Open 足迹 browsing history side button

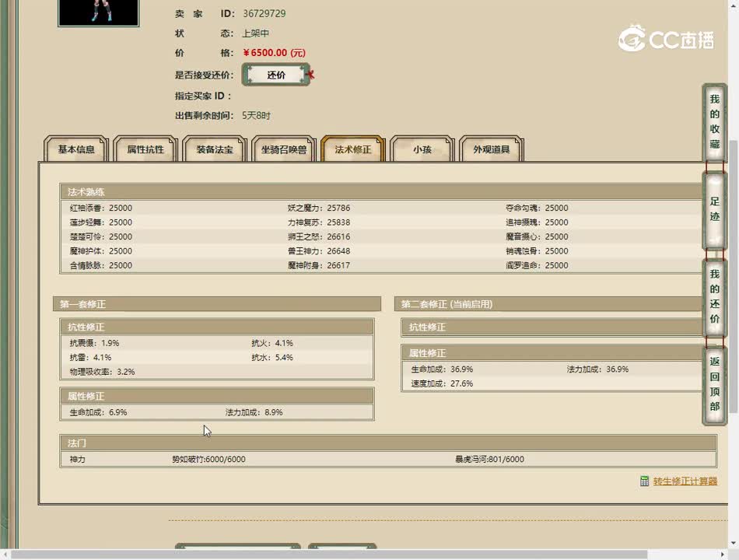[x=714, y=209]
